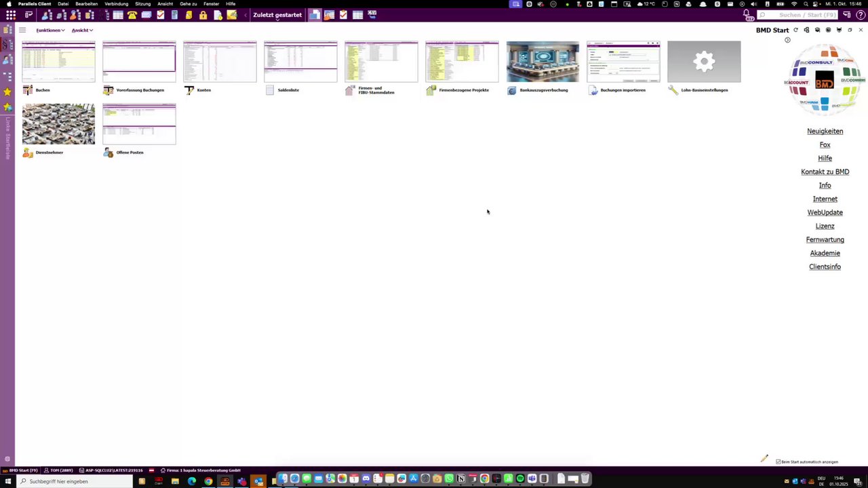Viewport: 868px width, 488px height.
Task: Click the left chevron before 'Zuletzt gestartet'
Action: point(245,15)
